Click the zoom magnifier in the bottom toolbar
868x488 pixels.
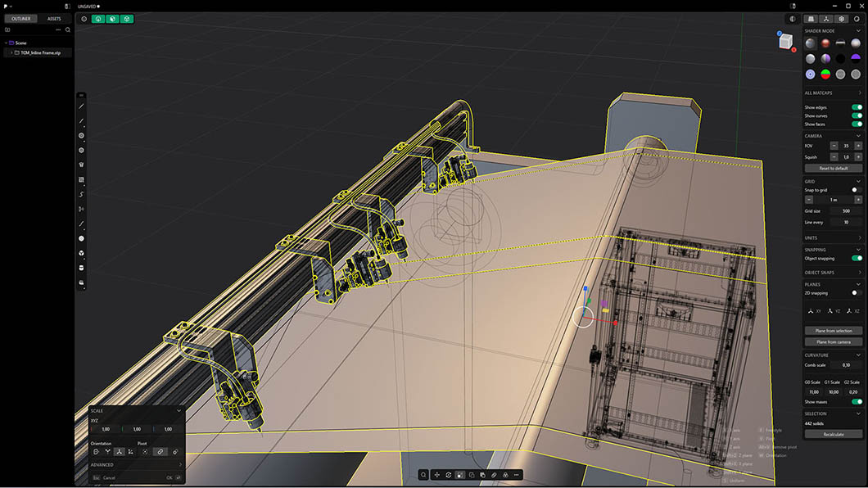click(x=423, y=475)
